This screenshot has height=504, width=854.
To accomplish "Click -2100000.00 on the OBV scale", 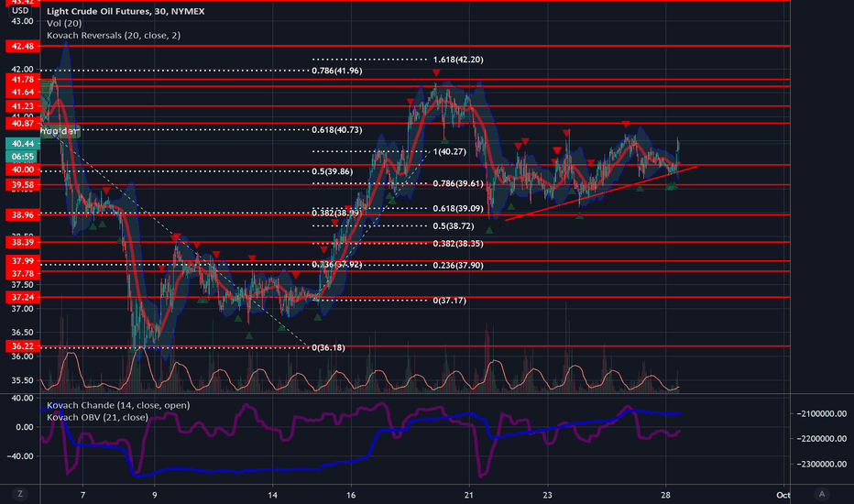I will (x=821, y=413).
